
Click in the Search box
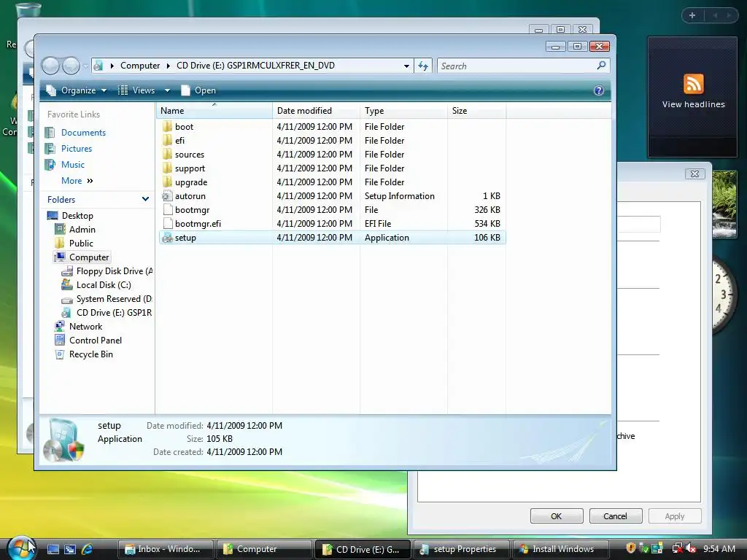tap(517, 66)
